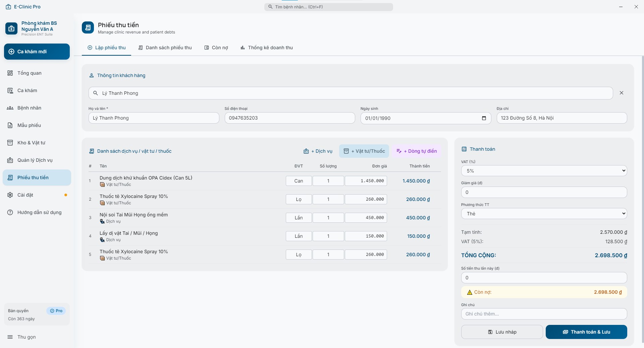Open Quản lý Dịch vụ section
644x348 pixels.
[37, 160]
